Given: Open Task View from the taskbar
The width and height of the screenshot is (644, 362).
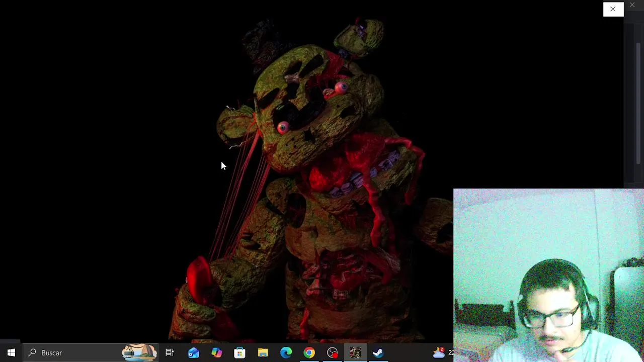Looking at the screenshot, I should click(x=170, y=352).
